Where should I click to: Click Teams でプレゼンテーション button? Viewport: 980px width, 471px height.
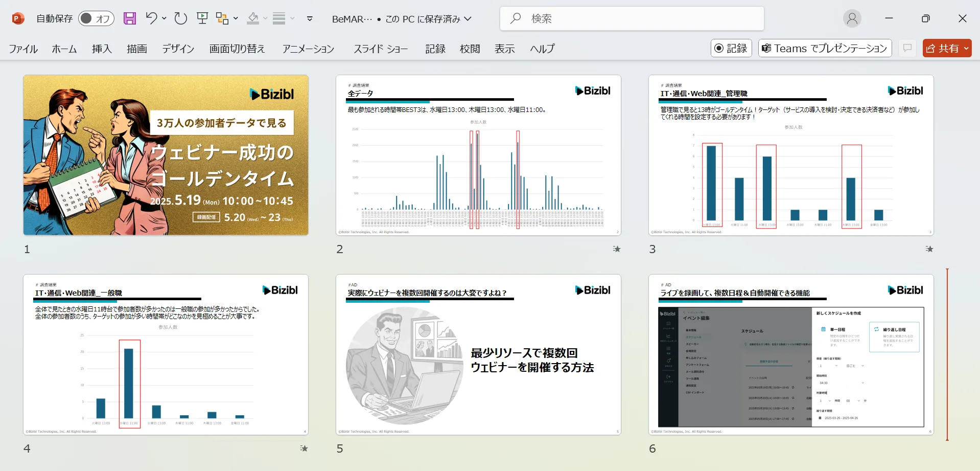point(825,48)
